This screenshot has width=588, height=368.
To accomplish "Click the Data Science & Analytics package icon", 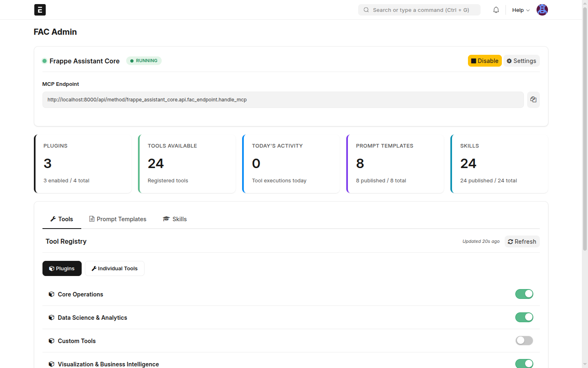I will point(51,317).
